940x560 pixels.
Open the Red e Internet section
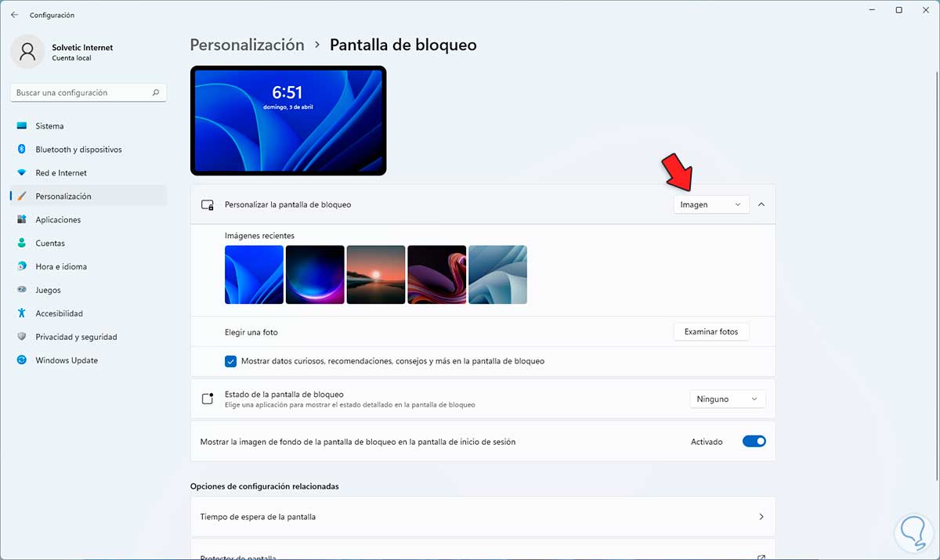[x=89, y=173]
